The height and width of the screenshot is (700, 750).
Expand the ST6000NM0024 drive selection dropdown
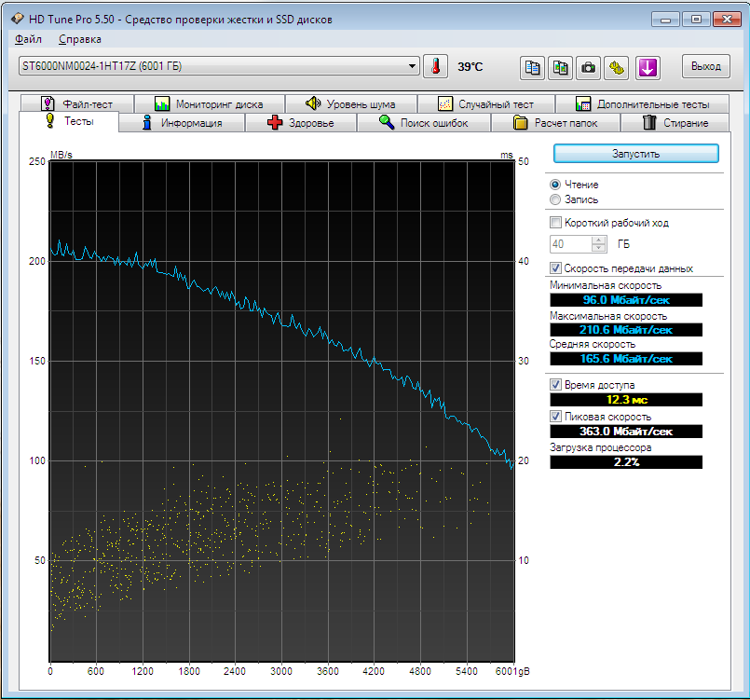pos(413,66)
